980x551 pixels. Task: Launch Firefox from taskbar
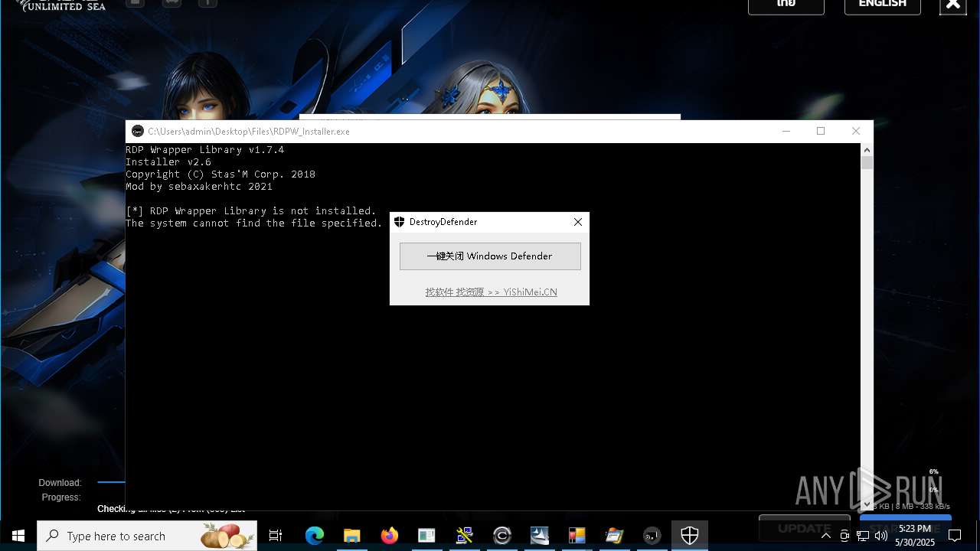coord(390,536)
